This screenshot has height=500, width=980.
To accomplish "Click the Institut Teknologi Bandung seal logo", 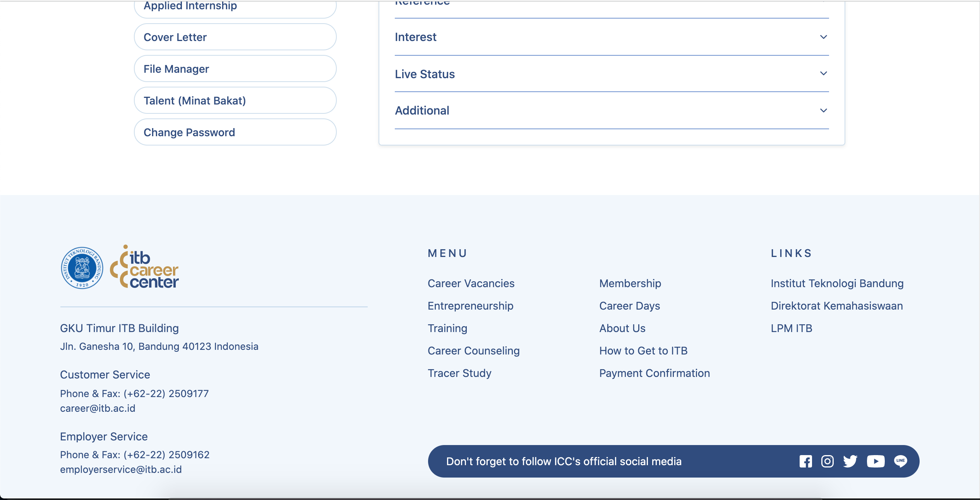I will [82, 268].
